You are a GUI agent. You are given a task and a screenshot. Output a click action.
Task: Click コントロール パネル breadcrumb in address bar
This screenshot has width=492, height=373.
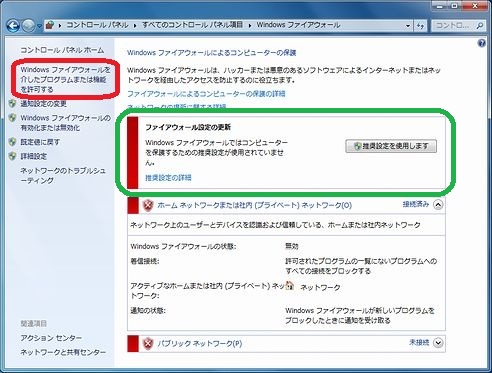tap(97, 25)
